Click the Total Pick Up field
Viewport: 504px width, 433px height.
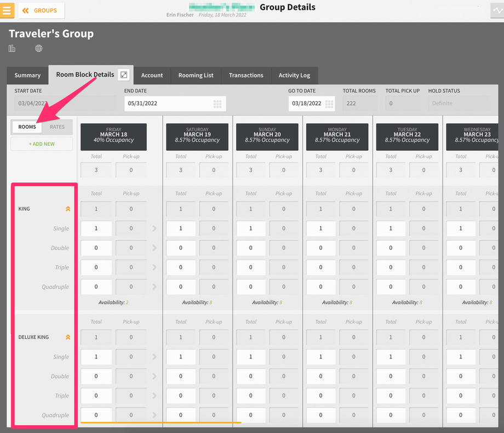tap(403, 104)
